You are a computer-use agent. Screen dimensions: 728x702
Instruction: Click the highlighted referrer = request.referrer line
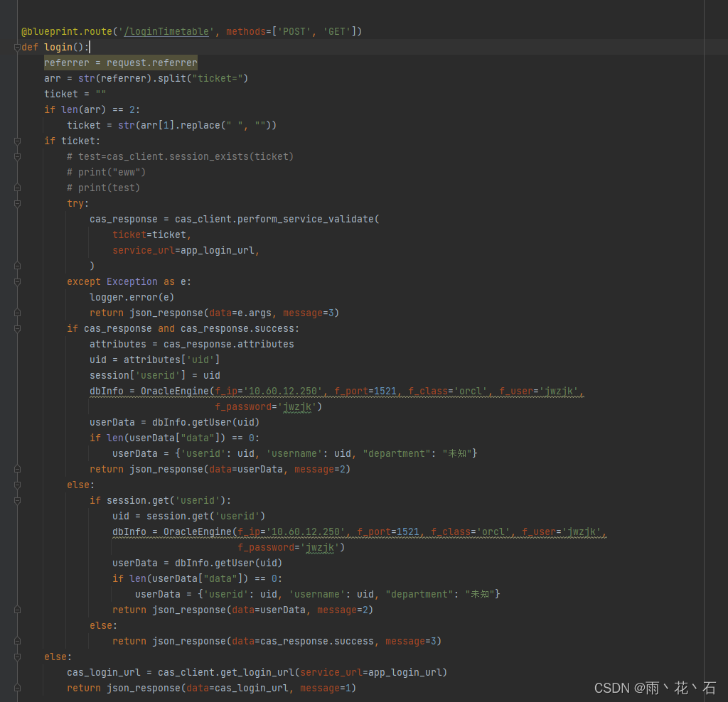pyautogui.click(x=120, y=62)
